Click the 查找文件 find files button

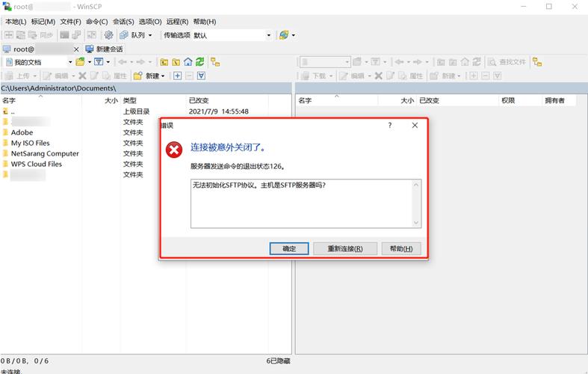click(x=507, y=62)
